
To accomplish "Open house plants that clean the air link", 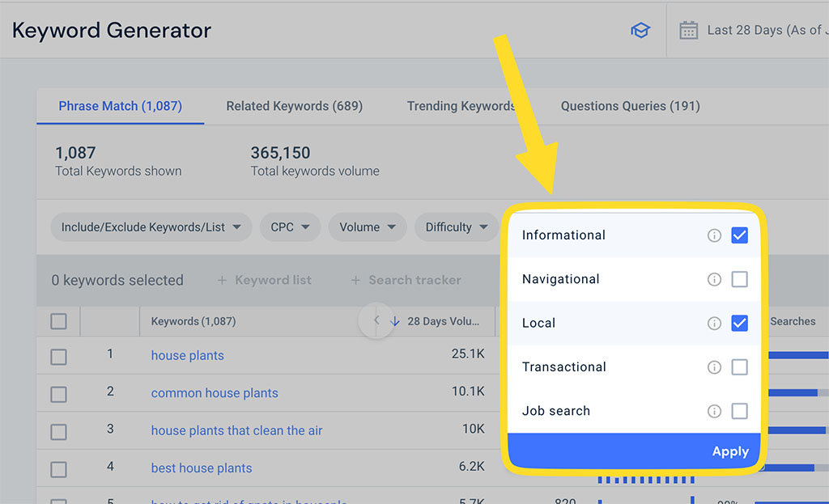I will point(236,430).
